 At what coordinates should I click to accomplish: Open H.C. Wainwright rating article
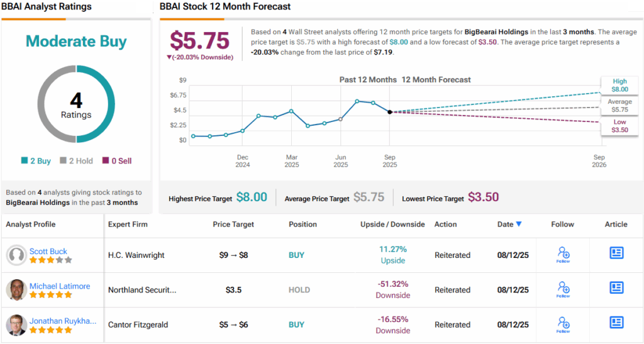pyautogui.click(x=616, y=253)
